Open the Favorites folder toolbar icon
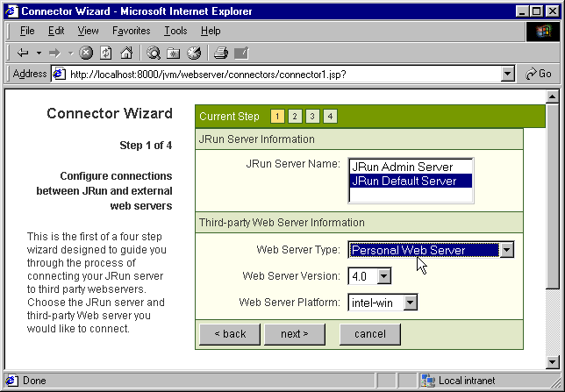Viewport: 565px width, 392px height. [x=174, y=53]
